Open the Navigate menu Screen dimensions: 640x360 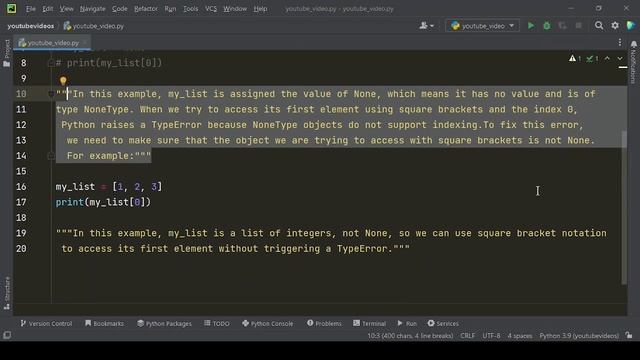[x=92, y=9]
